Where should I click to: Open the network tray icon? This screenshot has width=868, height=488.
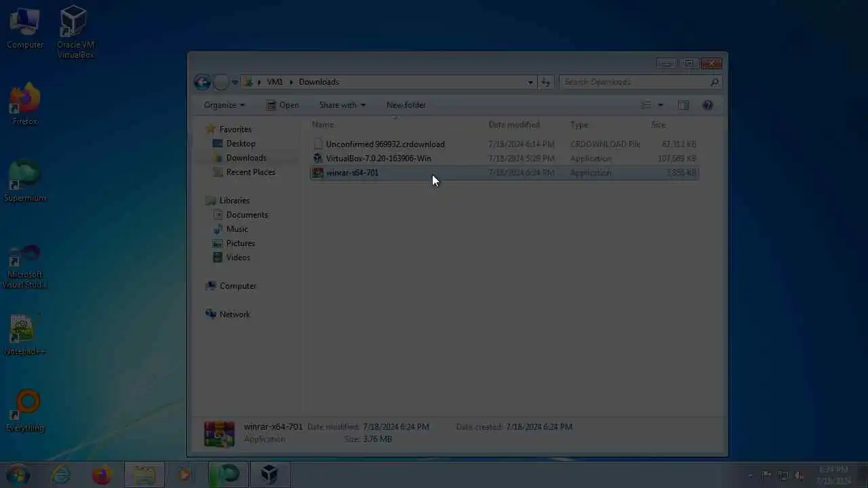(783, 475)
